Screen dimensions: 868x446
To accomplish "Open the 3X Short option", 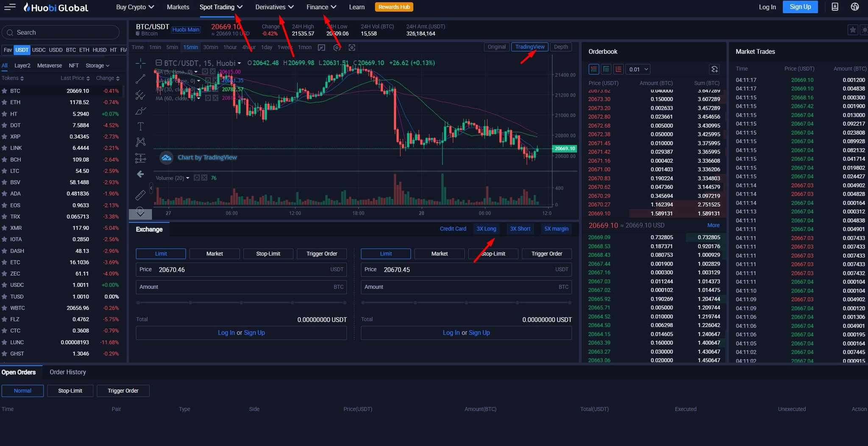I will coord(520,229).
